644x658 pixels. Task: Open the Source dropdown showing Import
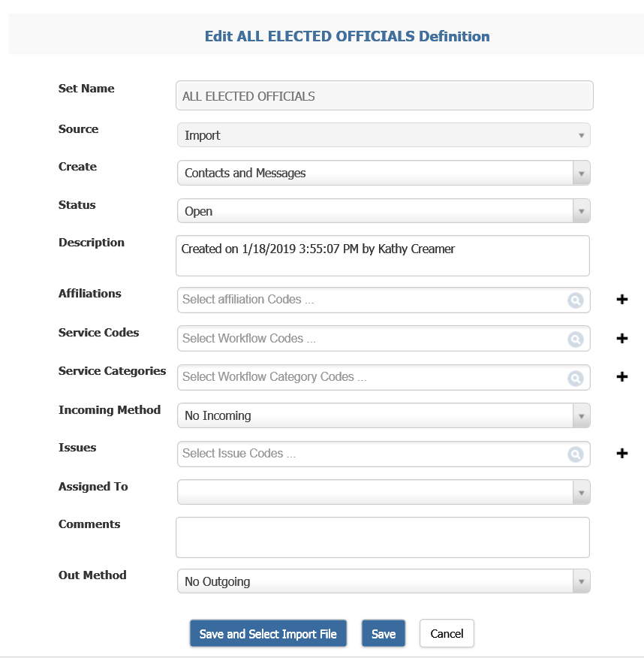click(384, 135)
